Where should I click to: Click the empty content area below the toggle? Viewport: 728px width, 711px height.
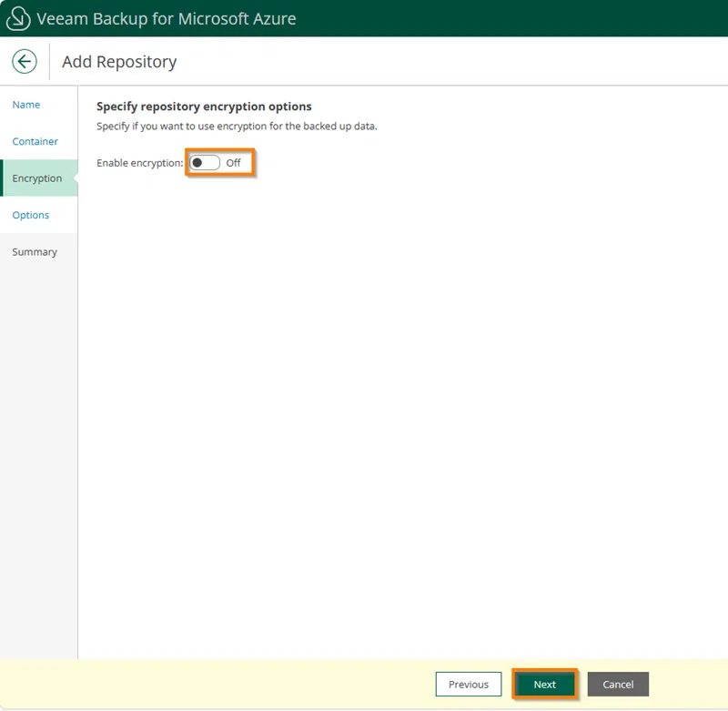pyautogui.click(x=400, y=410)
